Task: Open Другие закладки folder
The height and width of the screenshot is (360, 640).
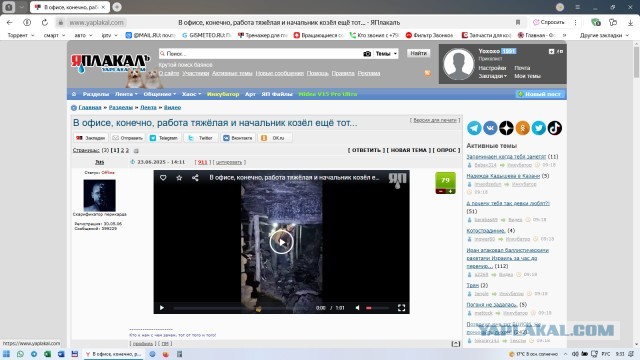Action: click(604, 35)
